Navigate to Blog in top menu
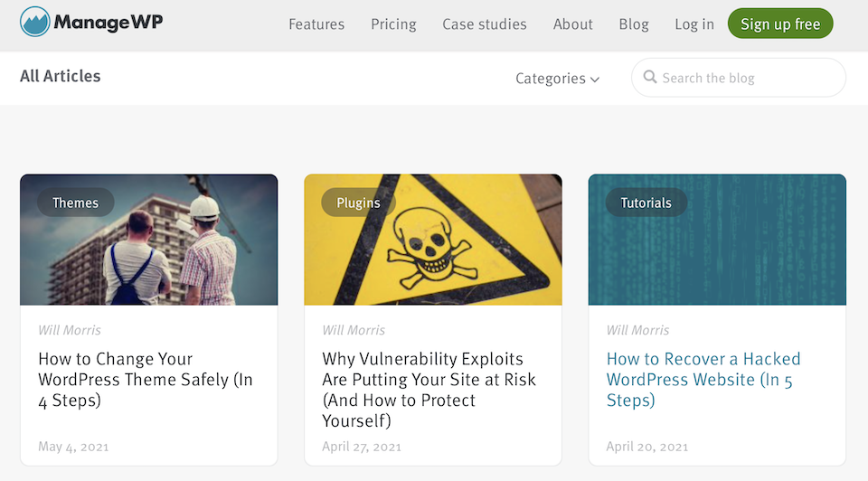Screen dimensions: 868x481 point(634,24)
